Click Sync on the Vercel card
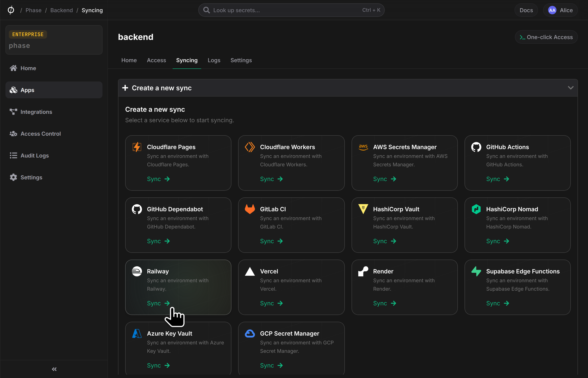 [271, 303]
